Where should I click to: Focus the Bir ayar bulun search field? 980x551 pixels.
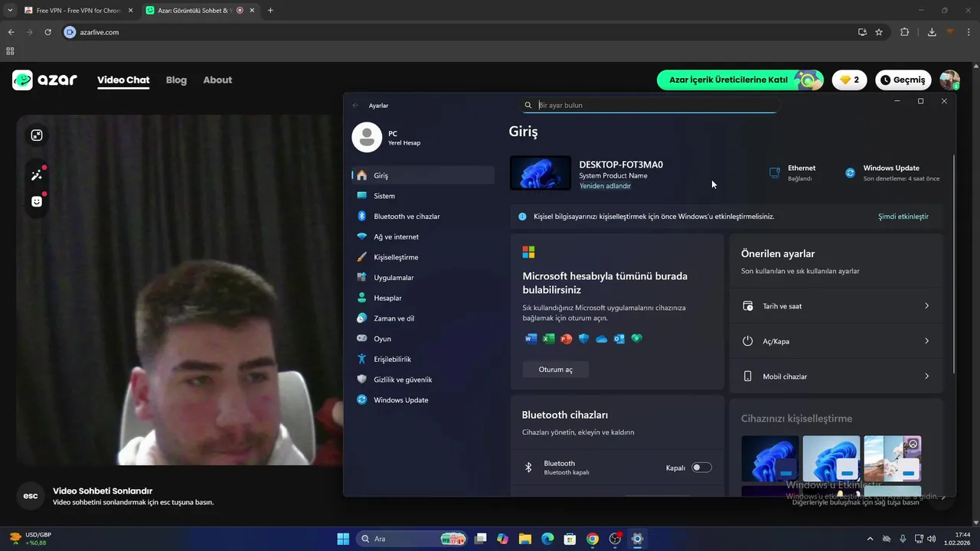pos(649,106)
